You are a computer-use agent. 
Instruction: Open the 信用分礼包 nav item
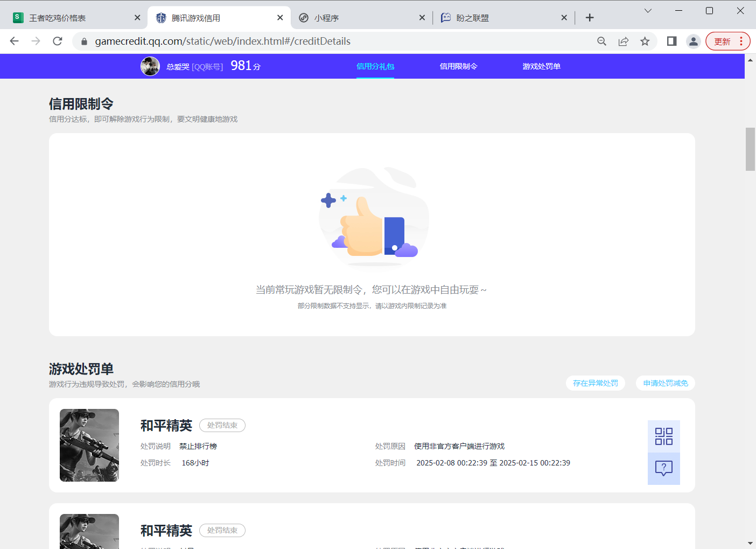click(x=375, y=66)
